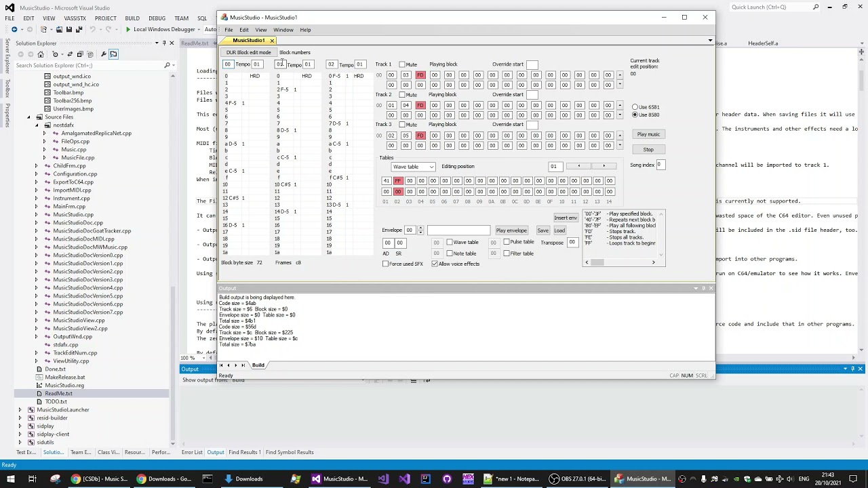
Task: Open Task View on the taskbar
Action: coord(32,479)
